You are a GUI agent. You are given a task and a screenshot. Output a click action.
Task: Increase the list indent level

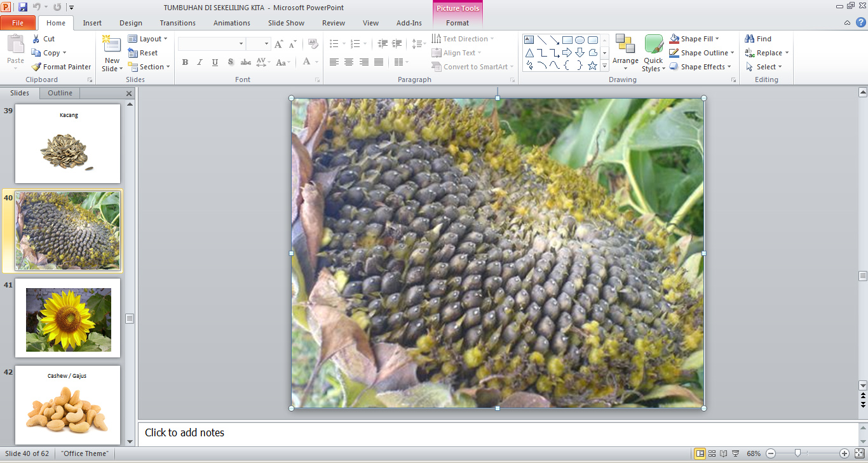[398, 44]
